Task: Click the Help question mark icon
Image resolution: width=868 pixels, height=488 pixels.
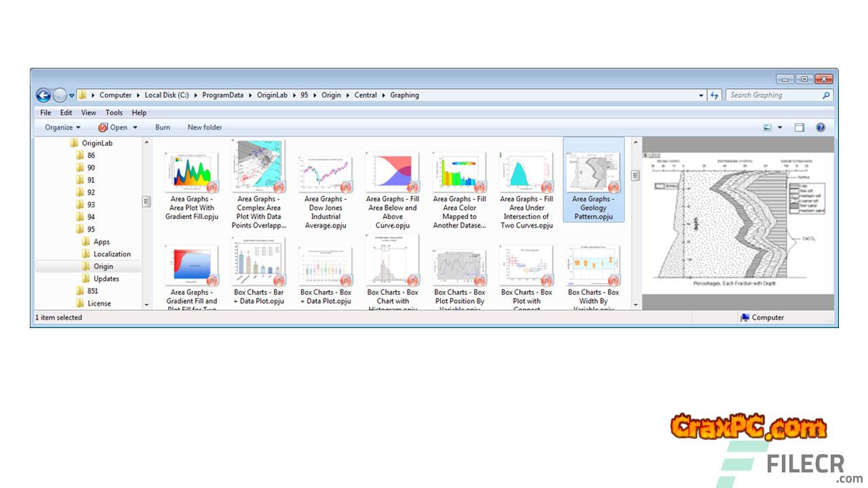Action: (821, 127)
